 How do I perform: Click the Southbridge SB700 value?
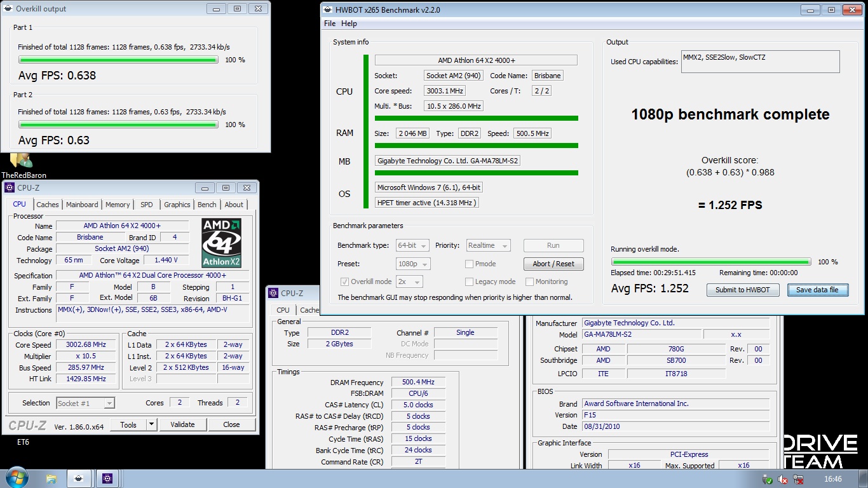tap(676, 360)
